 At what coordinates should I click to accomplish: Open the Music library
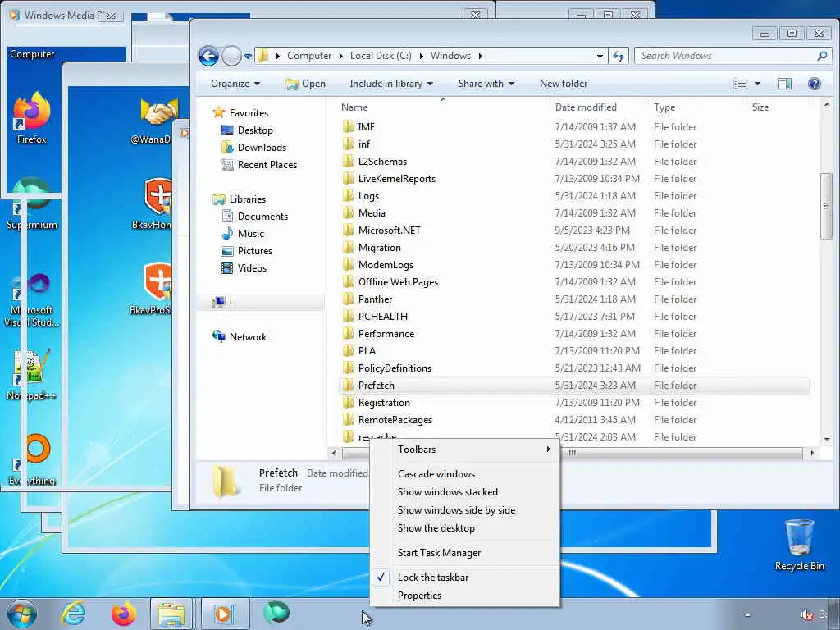[x=251, y=234]
